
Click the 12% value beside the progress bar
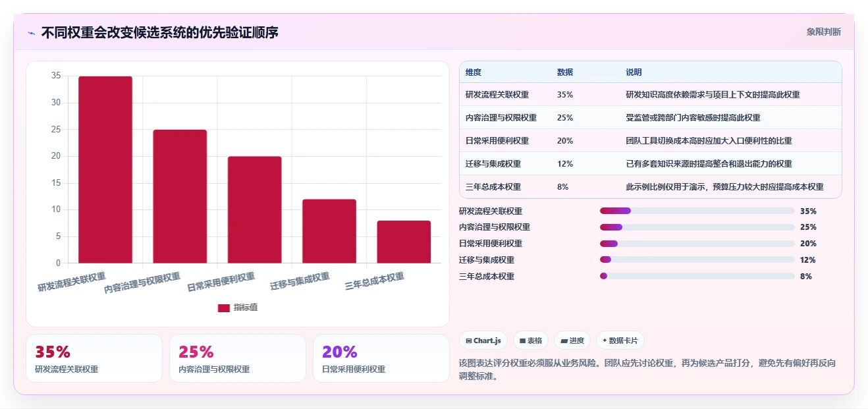click(x=808, y=260)
